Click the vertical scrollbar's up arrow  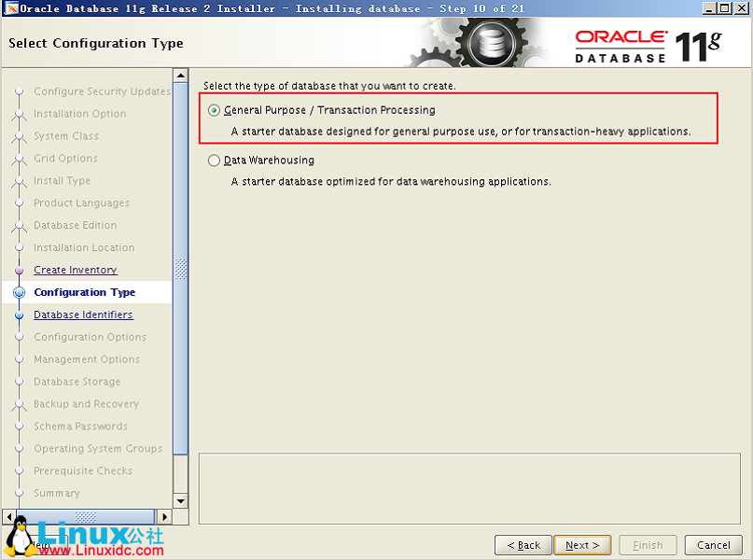click(181, 75)
